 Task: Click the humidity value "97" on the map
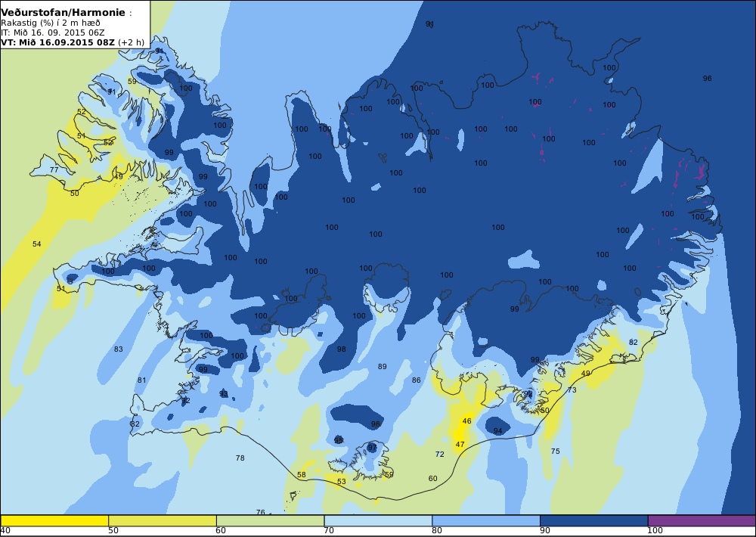click(x=372, y=447)
